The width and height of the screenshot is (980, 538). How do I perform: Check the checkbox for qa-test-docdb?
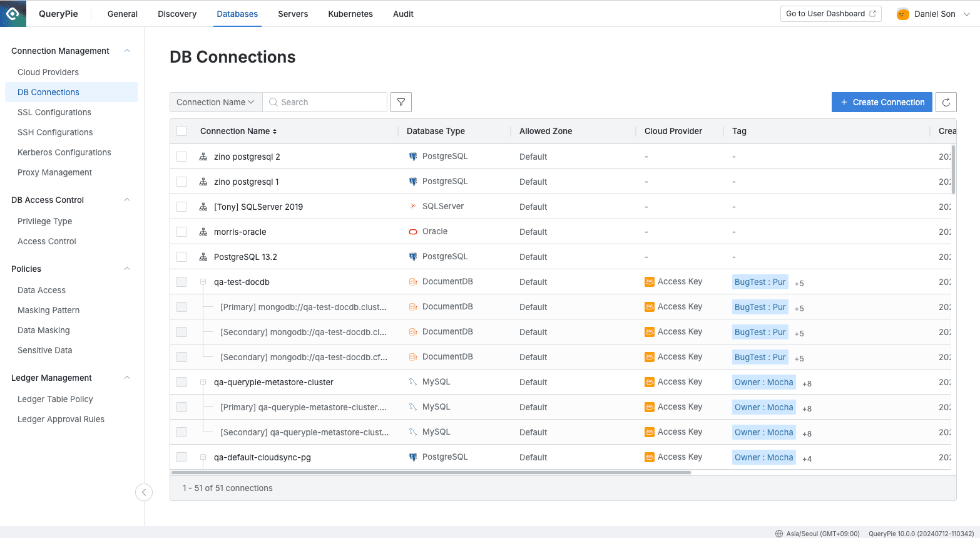[181, 281]
